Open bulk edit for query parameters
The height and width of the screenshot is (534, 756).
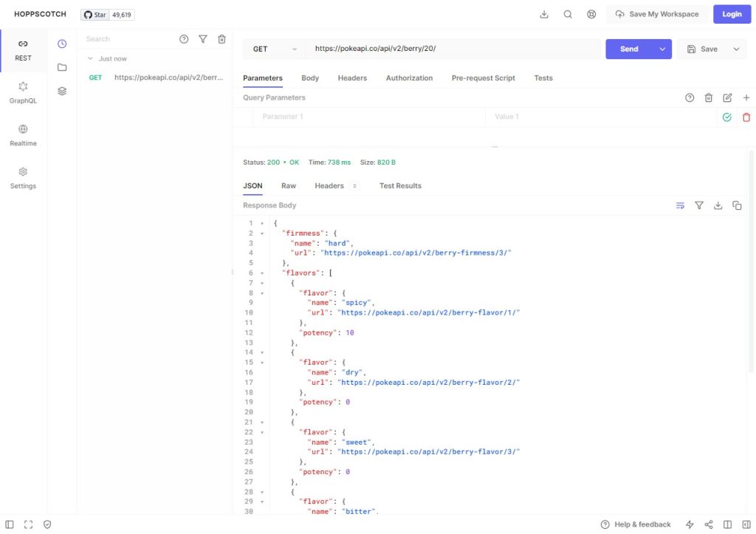click(727, 98)
